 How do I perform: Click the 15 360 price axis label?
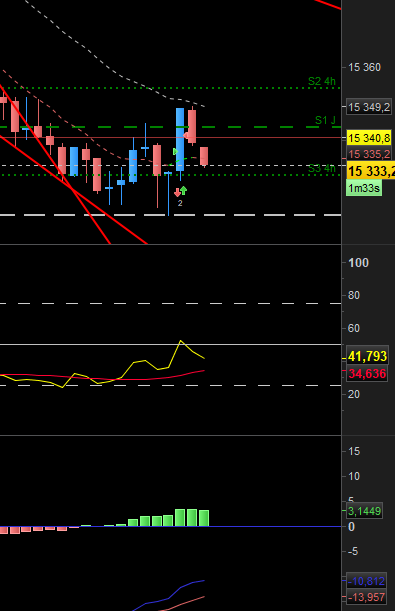tap(364, 67)
